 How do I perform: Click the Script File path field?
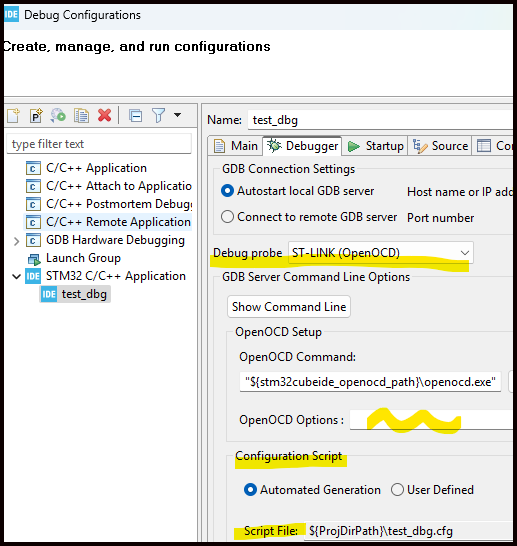(x=409, y=531)
